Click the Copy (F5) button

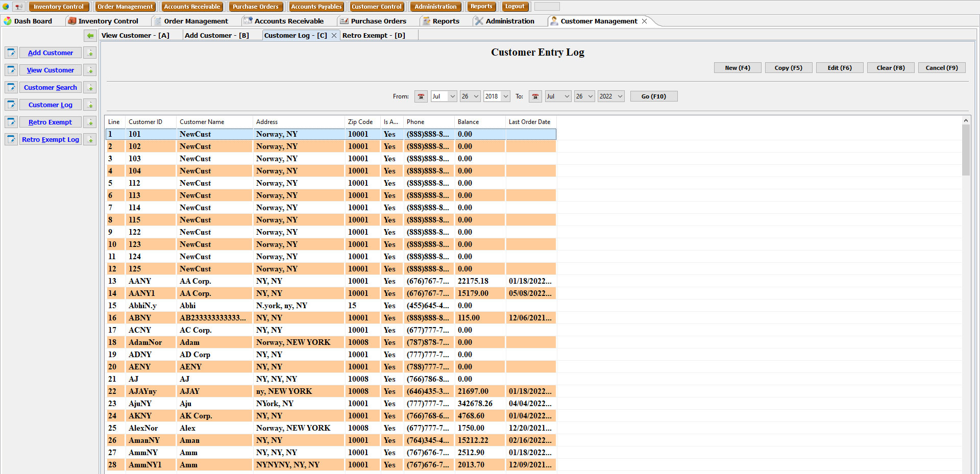point(789,68)
